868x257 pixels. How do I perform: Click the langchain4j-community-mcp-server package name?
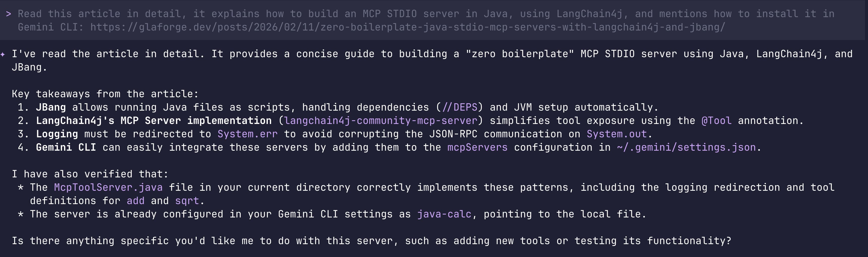(x=381, y=121)
